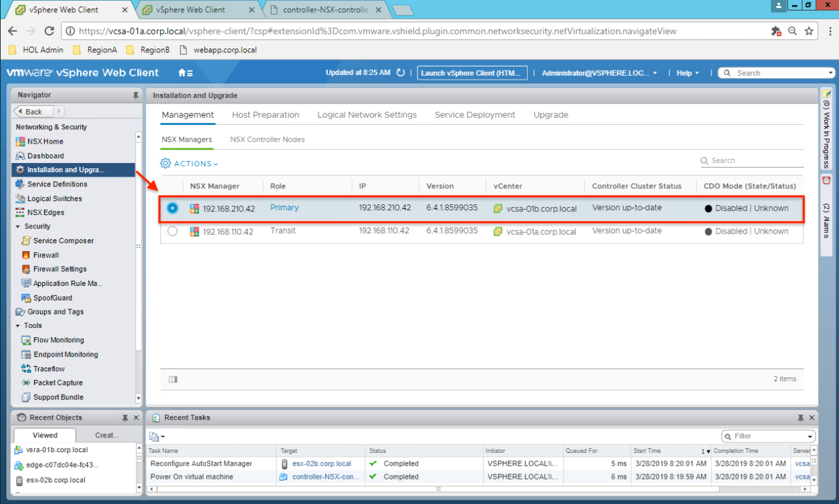Open the Administrator@VSPHERE.LOCAL user menu
This screenshot has height=504, width=839.
(599, 73)
